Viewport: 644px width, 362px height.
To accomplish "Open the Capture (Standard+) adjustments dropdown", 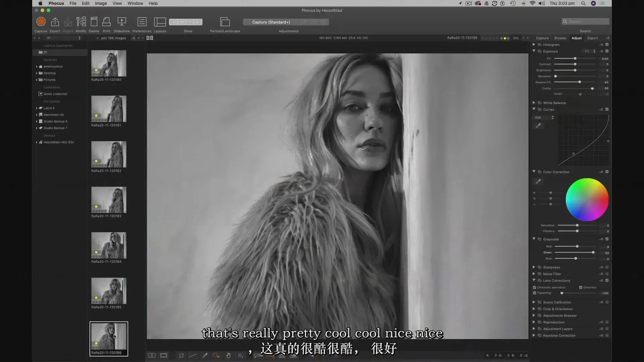I will (x=271, y=22).
